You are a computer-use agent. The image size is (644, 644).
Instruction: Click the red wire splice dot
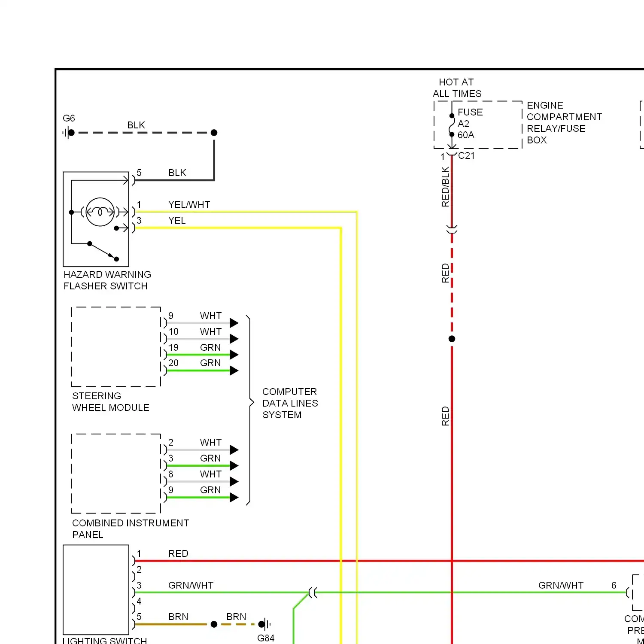pos(452,339)
